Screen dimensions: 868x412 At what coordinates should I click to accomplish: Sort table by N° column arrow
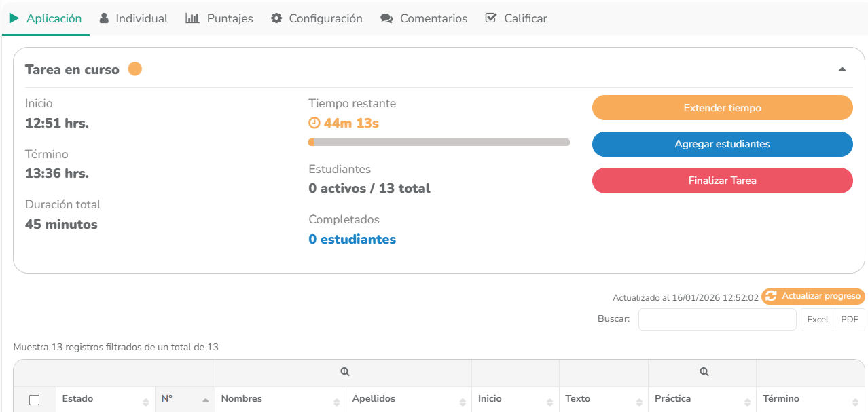tap(205, 400)
